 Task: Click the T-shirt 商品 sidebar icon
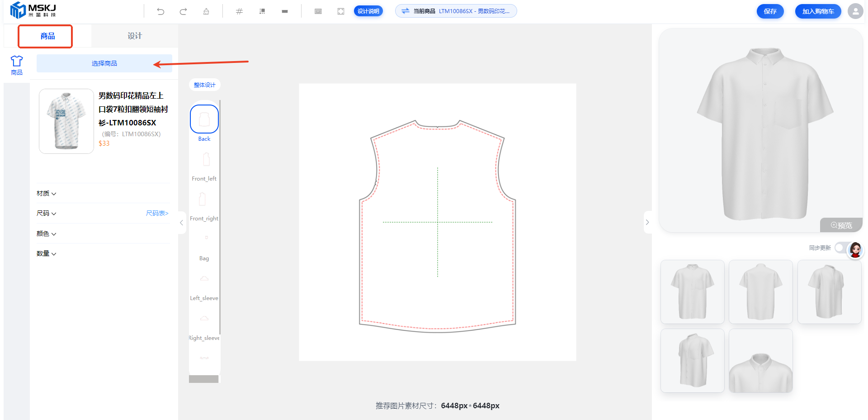17,65
